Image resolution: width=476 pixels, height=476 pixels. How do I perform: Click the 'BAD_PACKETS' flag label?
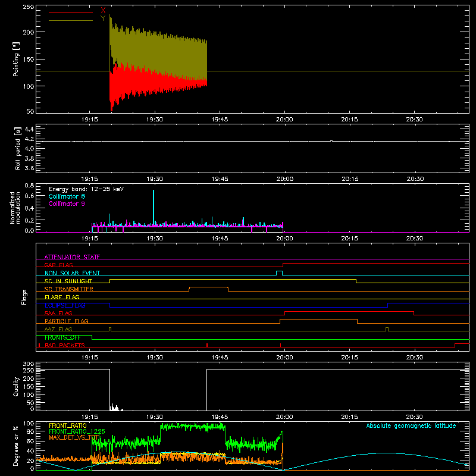65,345
